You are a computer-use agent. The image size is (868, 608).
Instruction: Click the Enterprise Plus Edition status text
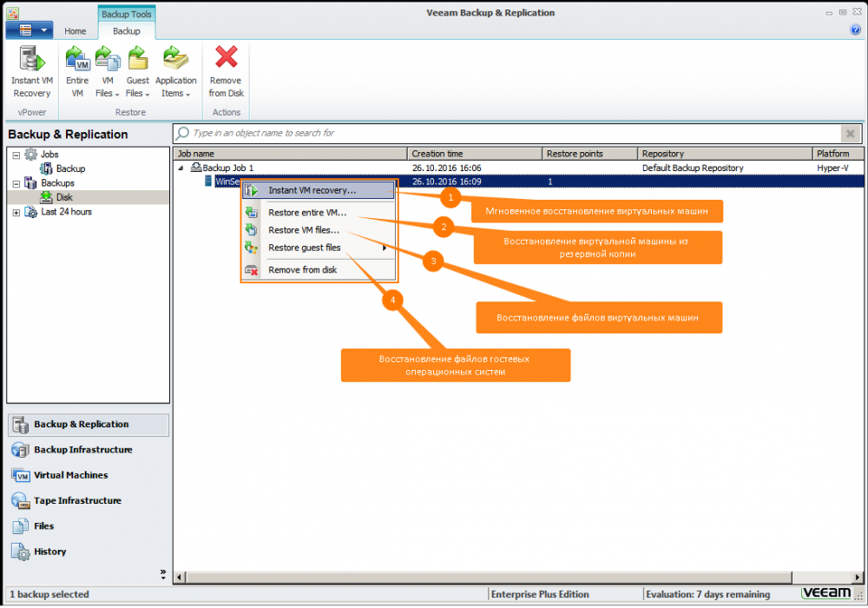click(x=540, y=595)
